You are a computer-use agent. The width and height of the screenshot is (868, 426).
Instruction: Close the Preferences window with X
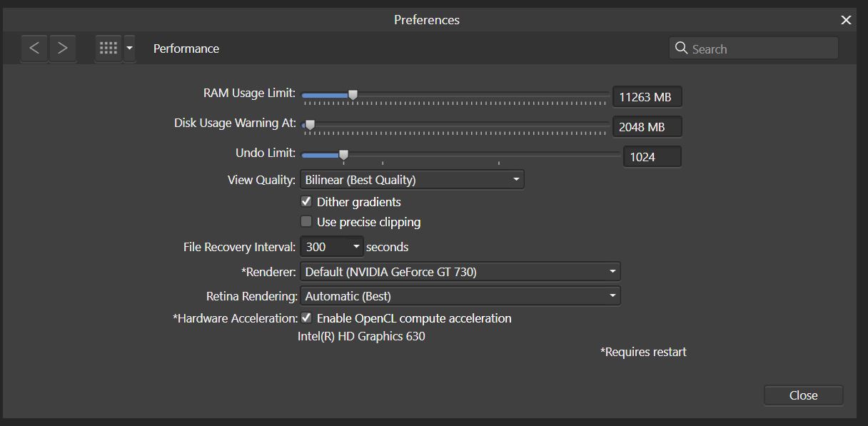pos(846,20)
